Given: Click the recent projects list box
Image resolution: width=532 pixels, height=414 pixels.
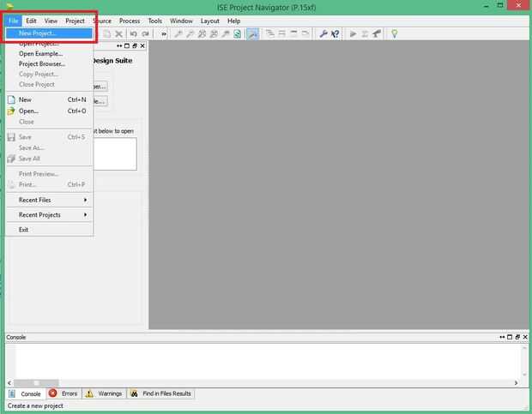Looking at the screenshot, I should (x=115, y=153).
